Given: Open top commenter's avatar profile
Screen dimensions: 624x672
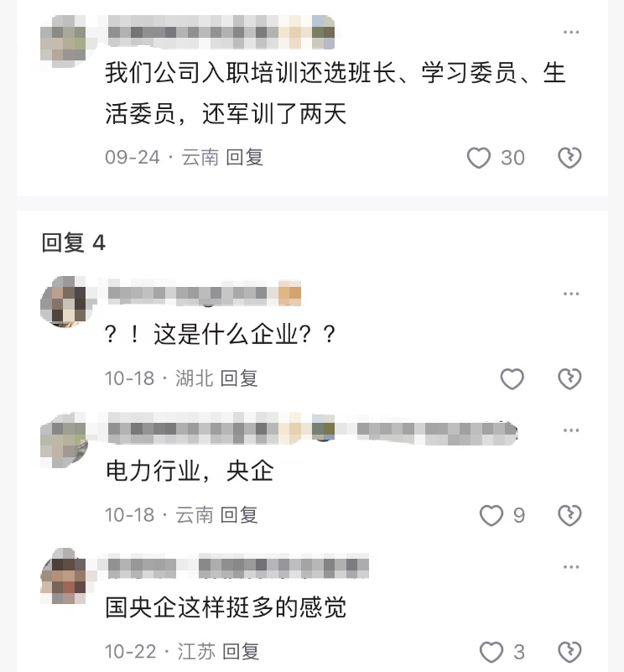Looking at the screenshot, I should pyautogui.click(x=64, y=42).
